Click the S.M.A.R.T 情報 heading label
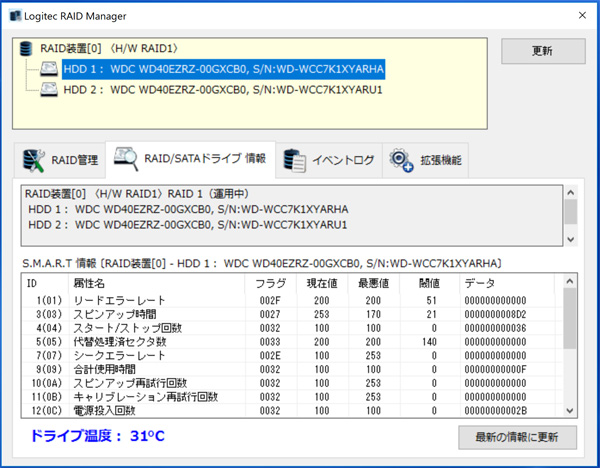This screenshot has width=600, height=468. click(262, 264)
